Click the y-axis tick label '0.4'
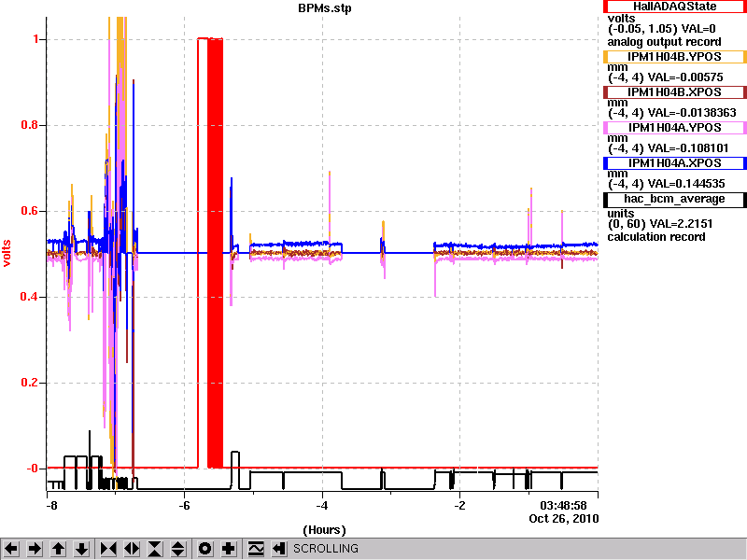This screenshot has width=747, height=560. pyautogui.click(x=31, y=297)
